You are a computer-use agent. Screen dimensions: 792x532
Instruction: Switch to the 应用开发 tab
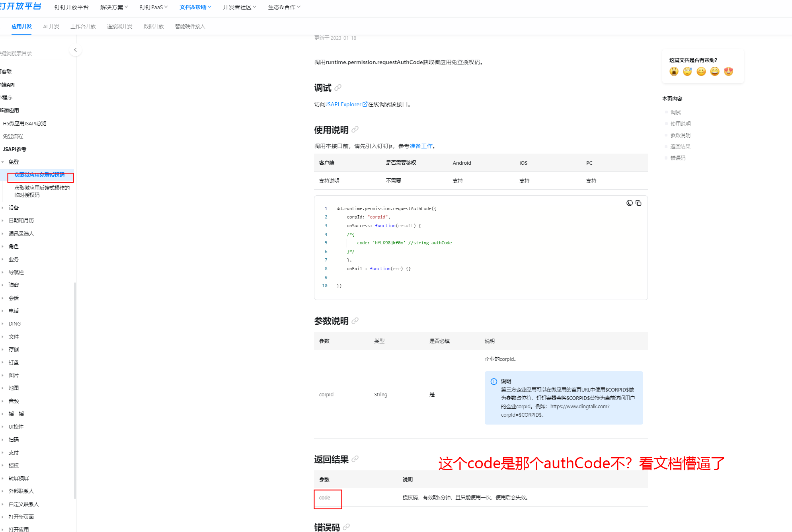point(21,26)
